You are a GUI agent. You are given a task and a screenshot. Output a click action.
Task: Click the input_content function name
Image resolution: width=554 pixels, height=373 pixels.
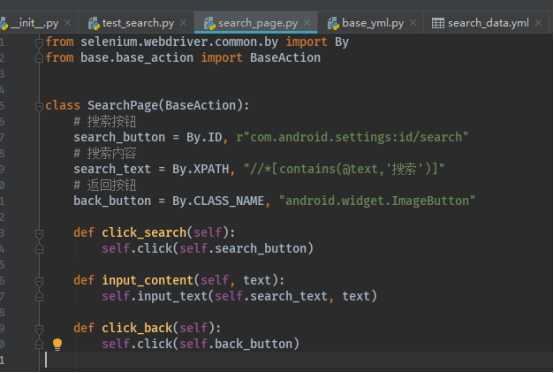click(148, 280)
